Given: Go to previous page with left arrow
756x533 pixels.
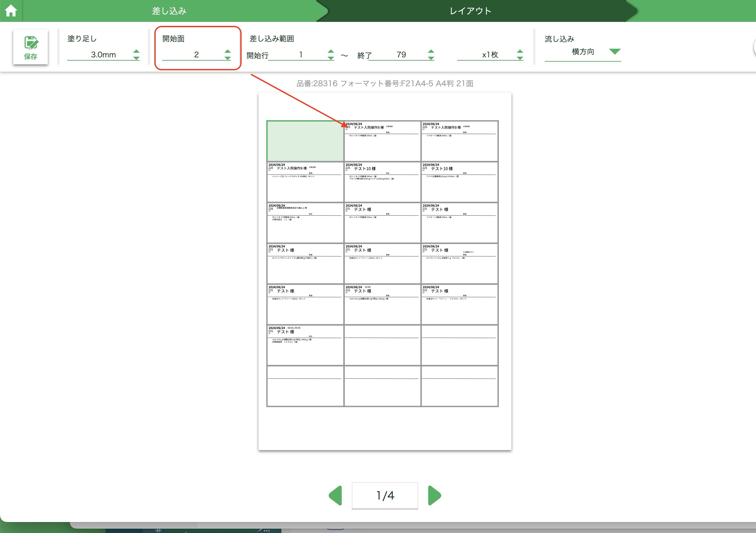Looking at the screenshot, I should (x=336, y=496).
